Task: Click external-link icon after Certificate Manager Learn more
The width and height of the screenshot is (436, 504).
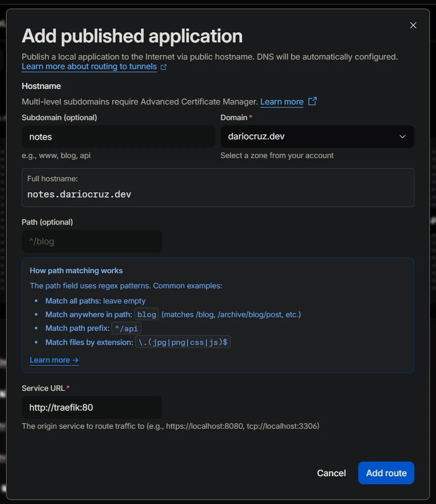Action: click(x=312, y=101)
